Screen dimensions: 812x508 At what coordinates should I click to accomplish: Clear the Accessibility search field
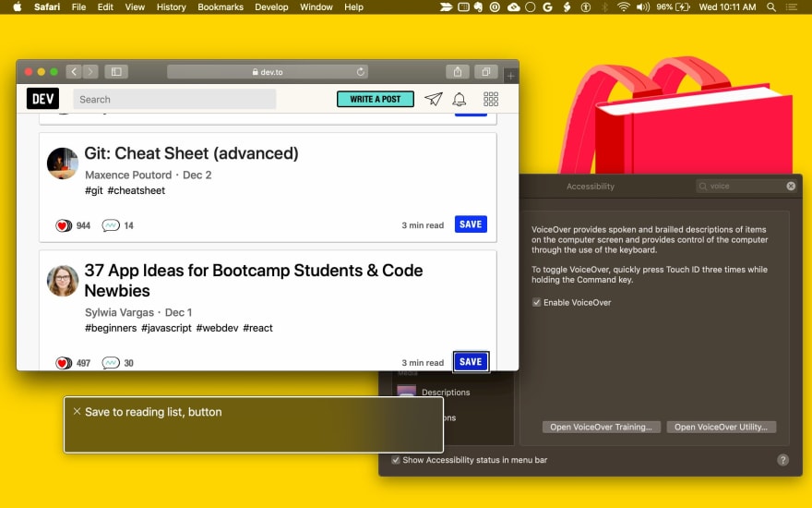791,187
